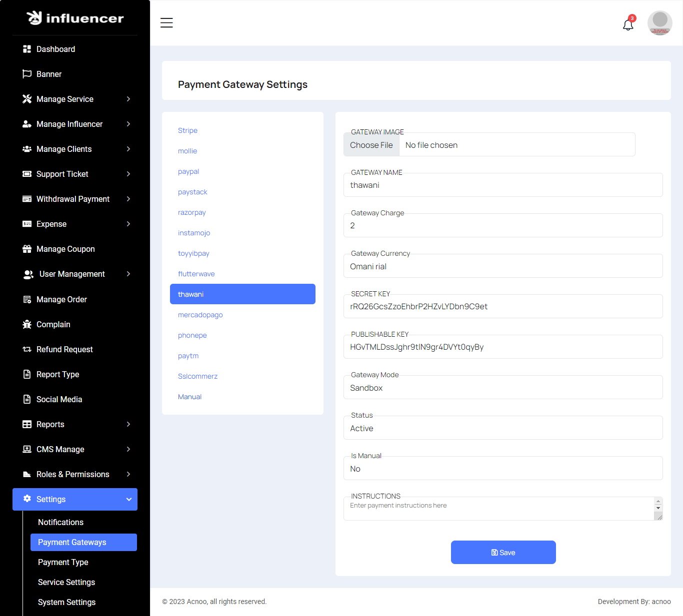Viewport: 683px width, 616px height.
Task: Open the notifications bell icon
Action: [x=628, y=24]
